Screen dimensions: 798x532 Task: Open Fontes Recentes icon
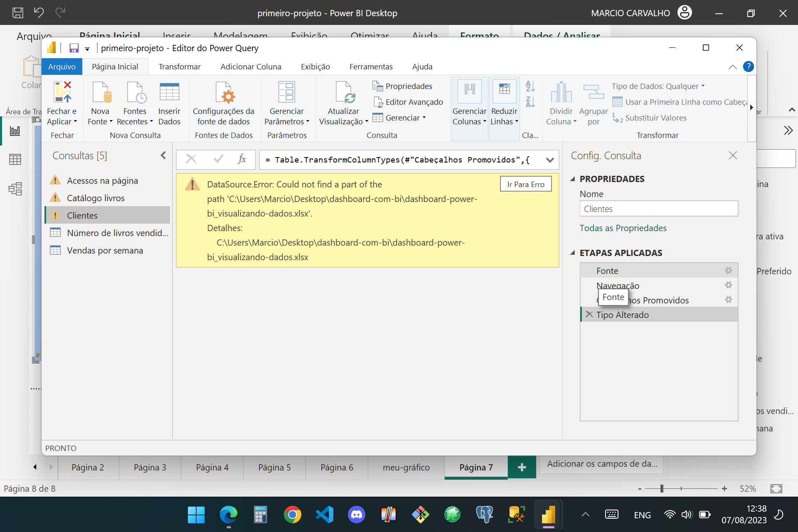(x=136, y=92)
